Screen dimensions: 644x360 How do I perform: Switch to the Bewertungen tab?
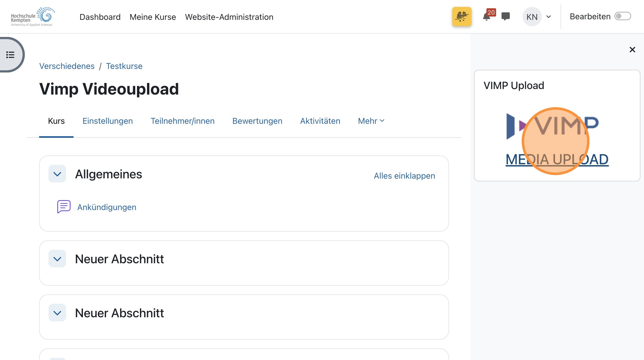257,121
